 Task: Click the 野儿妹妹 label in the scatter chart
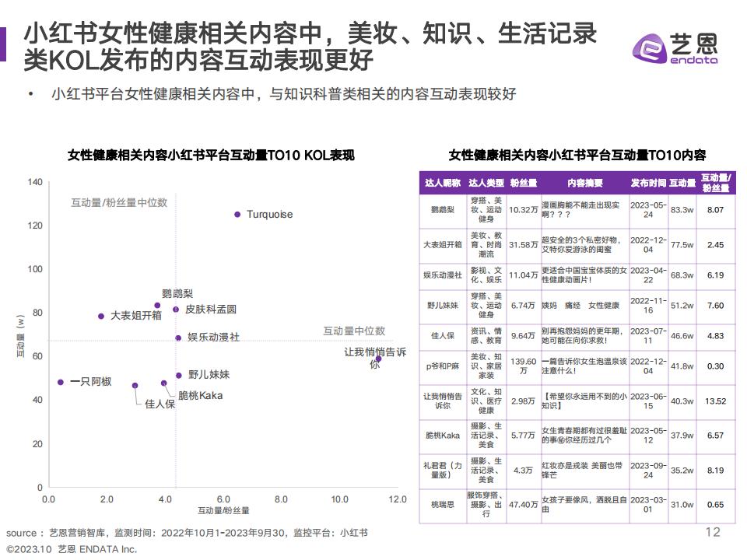[x=209, y=375]
